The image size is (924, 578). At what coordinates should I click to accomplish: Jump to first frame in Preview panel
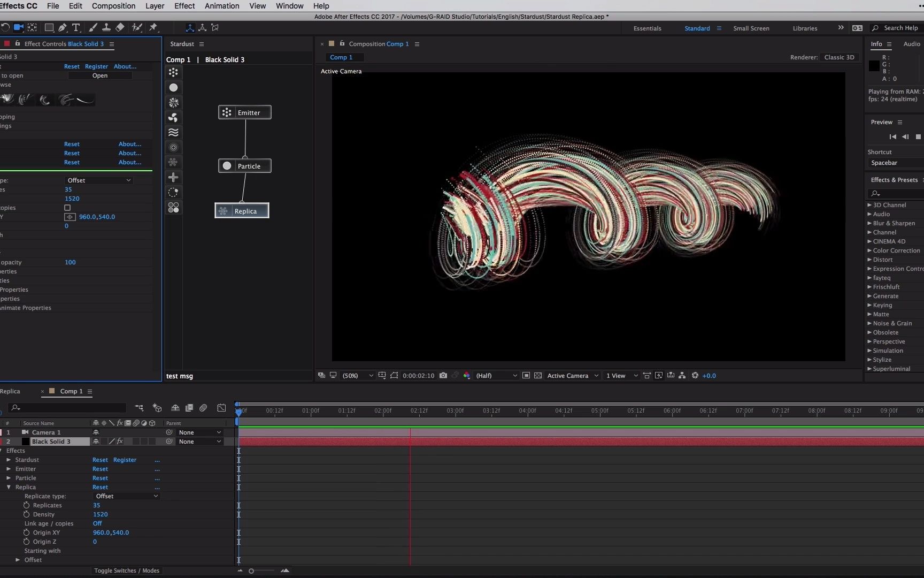892,137
